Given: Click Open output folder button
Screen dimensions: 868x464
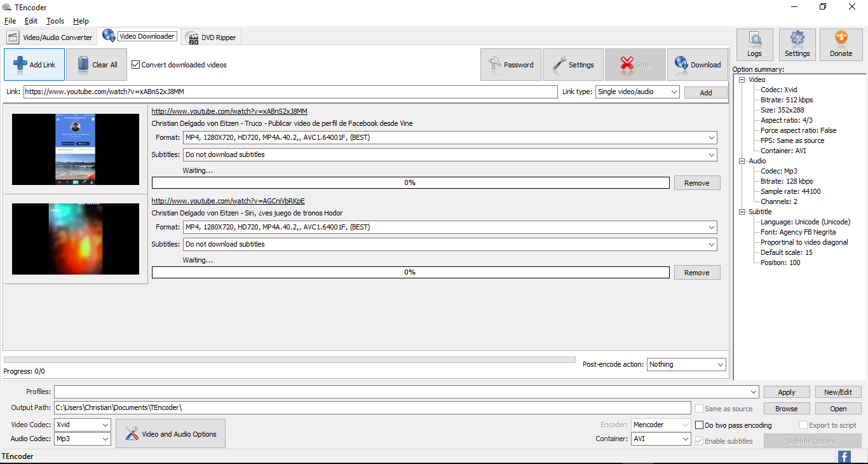Looking at the screenshot, I should [838, 409].
